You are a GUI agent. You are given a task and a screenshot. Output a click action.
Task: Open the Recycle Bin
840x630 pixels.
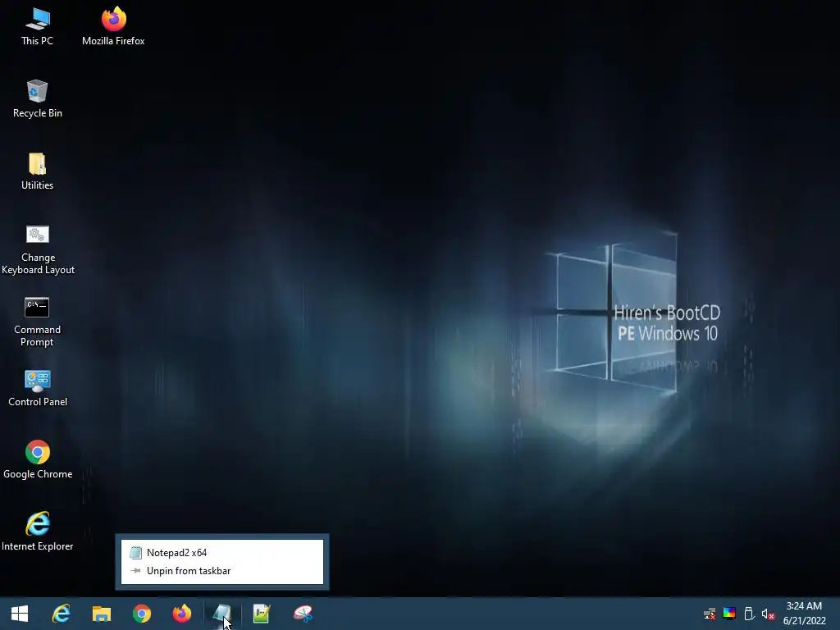(37, 99)
